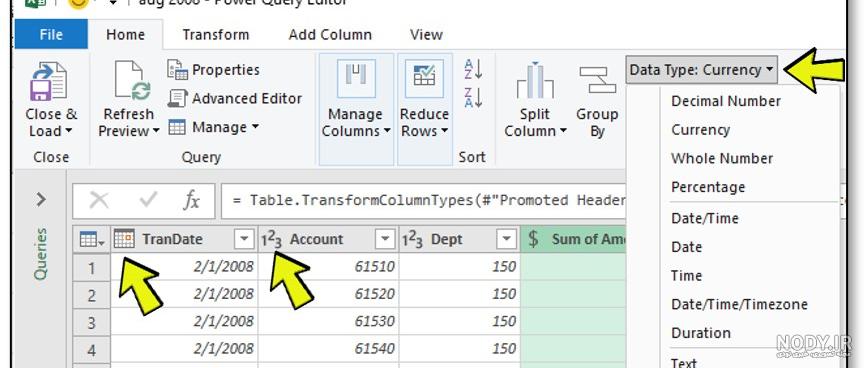Click the Group By icon
The width and height of the screenshot is (864, 368).
[x=597, y=80]
